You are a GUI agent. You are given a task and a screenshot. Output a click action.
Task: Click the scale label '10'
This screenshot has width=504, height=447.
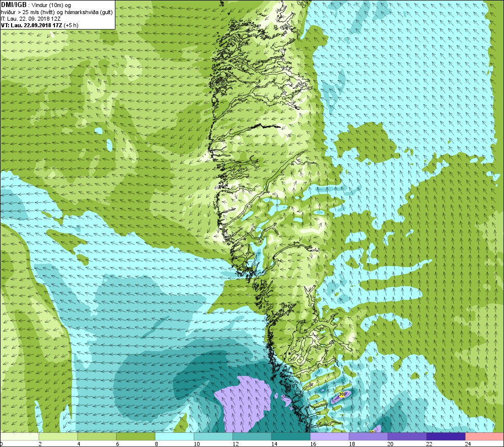click(x=197, y=444)
